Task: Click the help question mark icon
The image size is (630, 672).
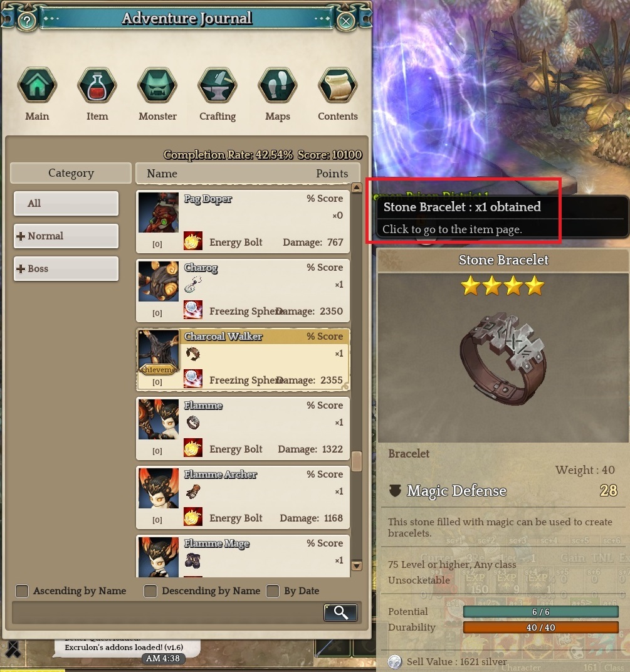Action: click(27, 21)
